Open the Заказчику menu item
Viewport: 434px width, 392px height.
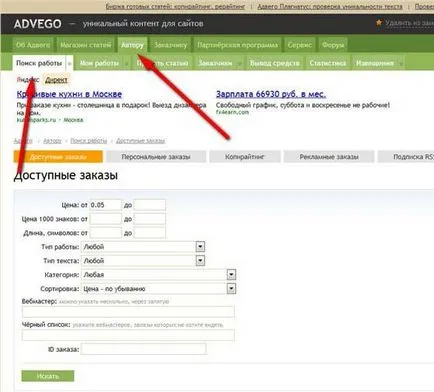(170, 45)
